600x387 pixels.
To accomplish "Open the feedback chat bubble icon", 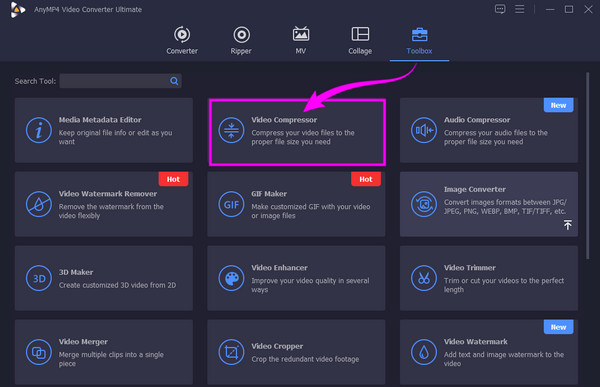I will (x=500, y=9).
